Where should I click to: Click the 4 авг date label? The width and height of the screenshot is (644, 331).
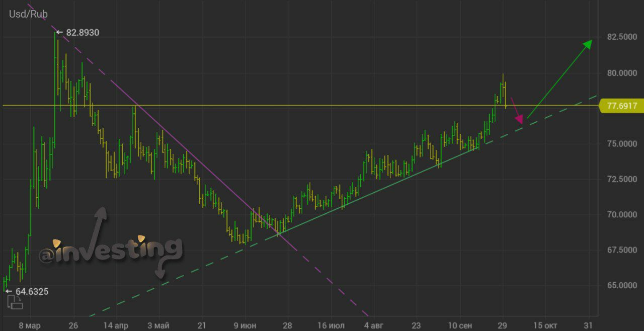tap(374, 325)
